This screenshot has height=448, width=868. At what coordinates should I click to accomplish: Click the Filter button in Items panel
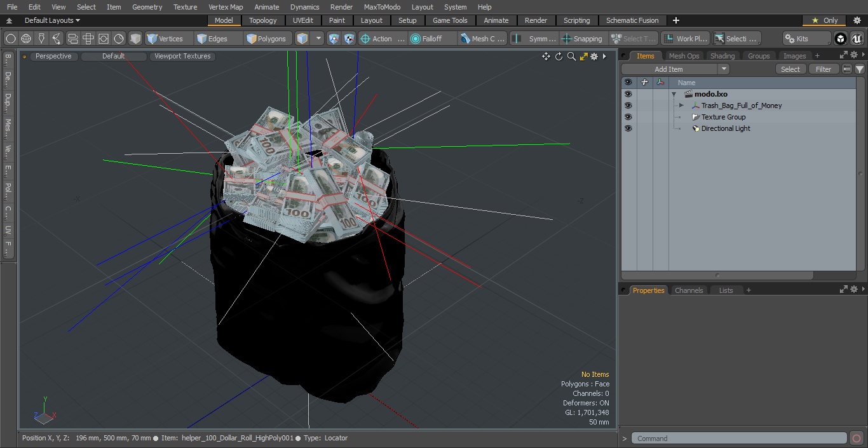pyautogui.click(x=824, y=69)
